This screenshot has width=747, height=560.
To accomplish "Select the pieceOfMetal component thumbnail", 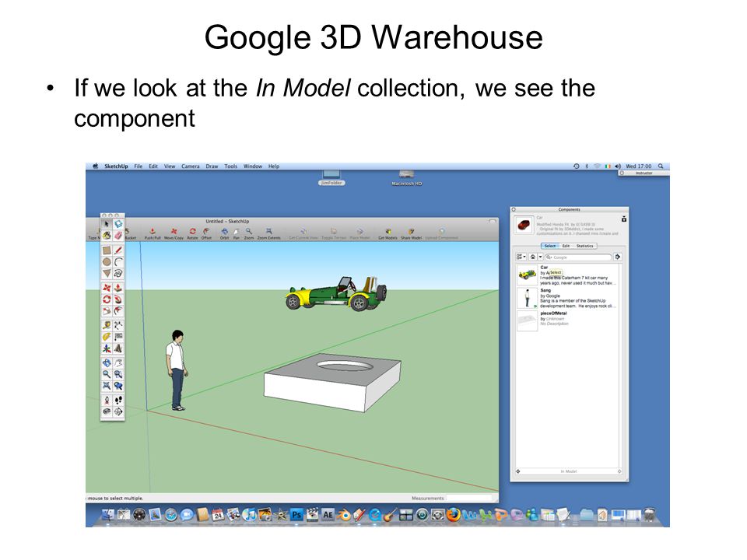I will pos(527,320).
